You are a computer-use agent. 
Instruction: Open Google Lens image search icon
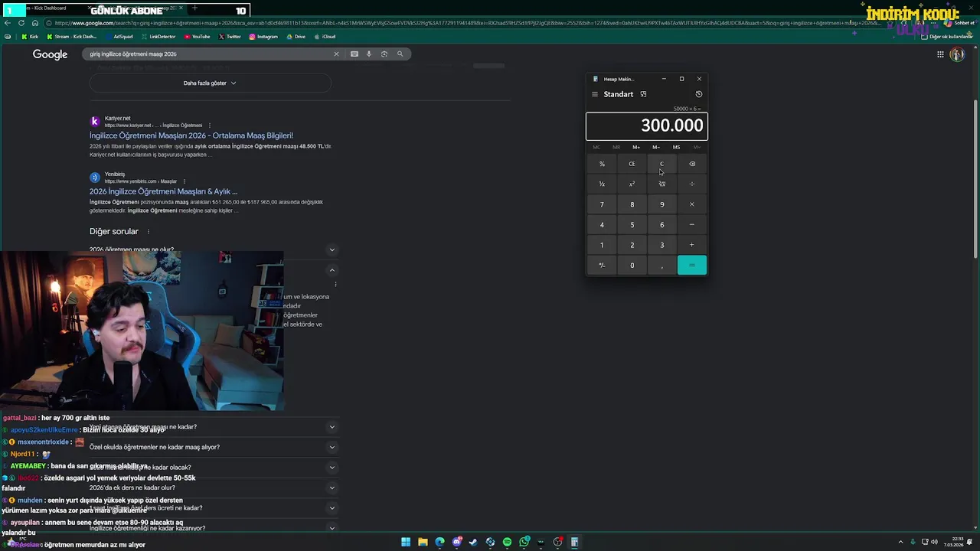(384, 54)
